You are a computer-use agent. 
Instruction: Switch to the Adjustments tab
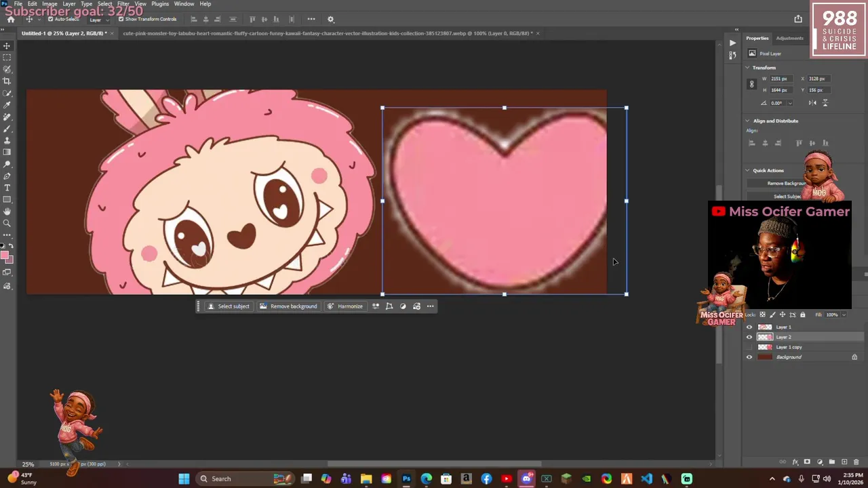point(789,38)
